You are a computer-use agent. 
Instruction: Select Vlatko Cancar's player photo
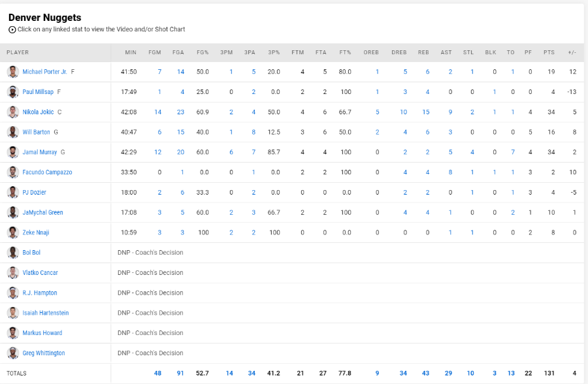[13, 272]
